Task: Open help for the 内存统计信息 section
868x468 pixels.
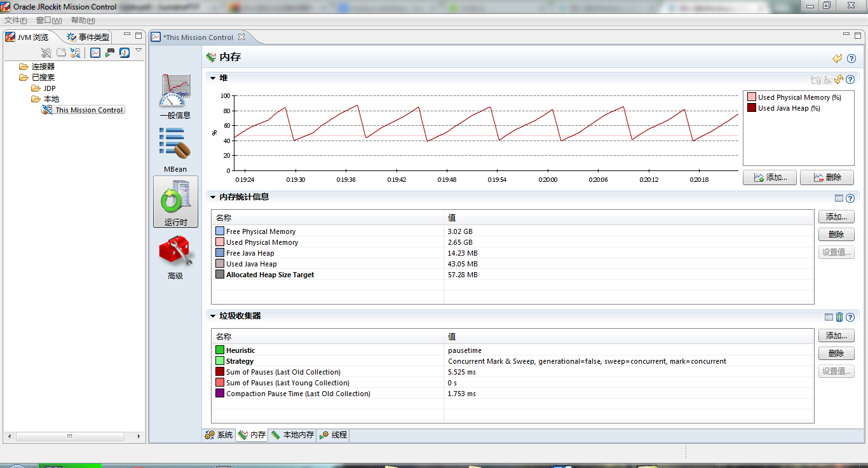Action: pyautogui.click(x=850, y=198)
